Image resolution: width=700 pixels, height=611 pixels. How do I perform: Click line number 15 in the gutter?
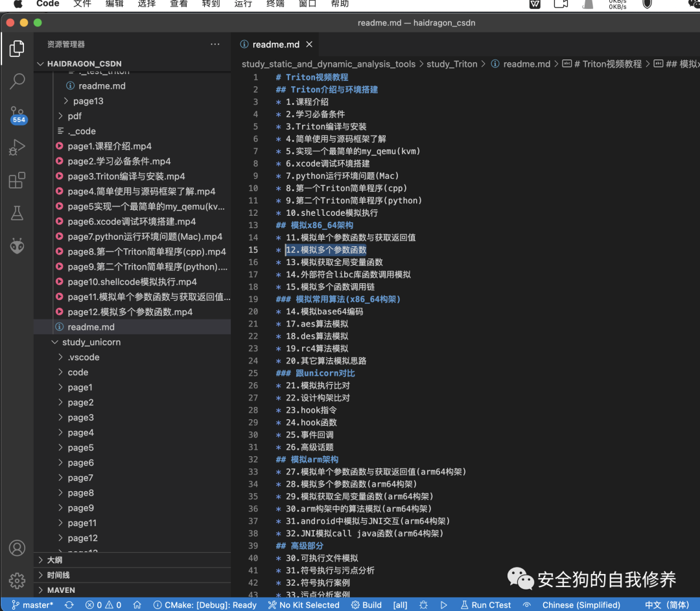(x=253, y=250)
